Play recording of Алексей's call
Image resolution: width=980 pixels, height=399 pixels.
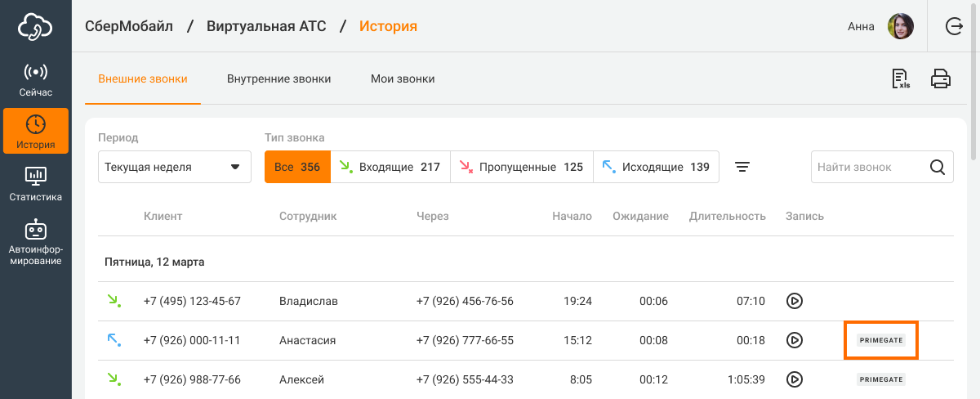(x=794, y=379)
